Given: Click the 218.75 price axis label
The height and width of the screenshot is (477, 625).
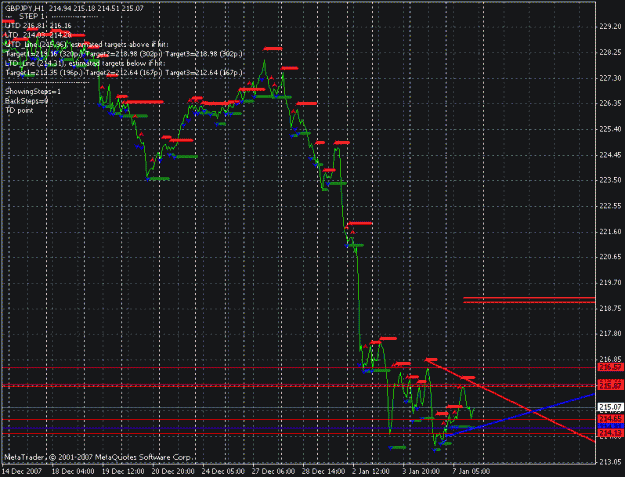Looking at the screenshot, I should pos(610,308).
